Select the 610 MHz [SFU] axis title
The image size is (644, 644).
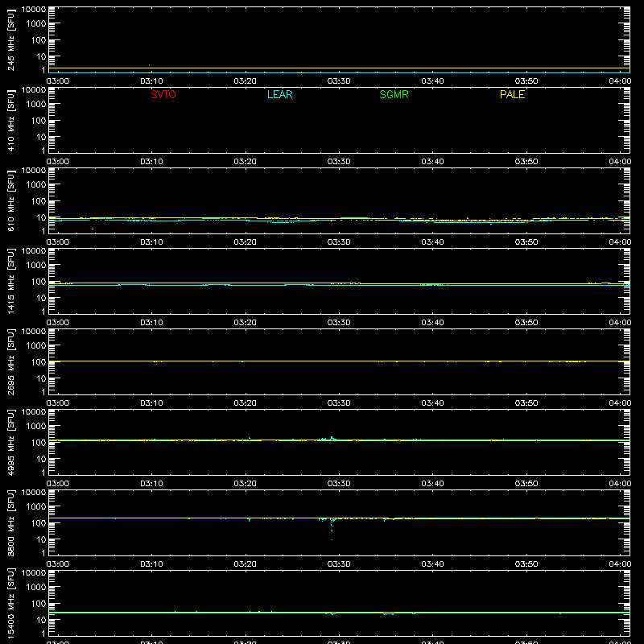click(10, 200)
